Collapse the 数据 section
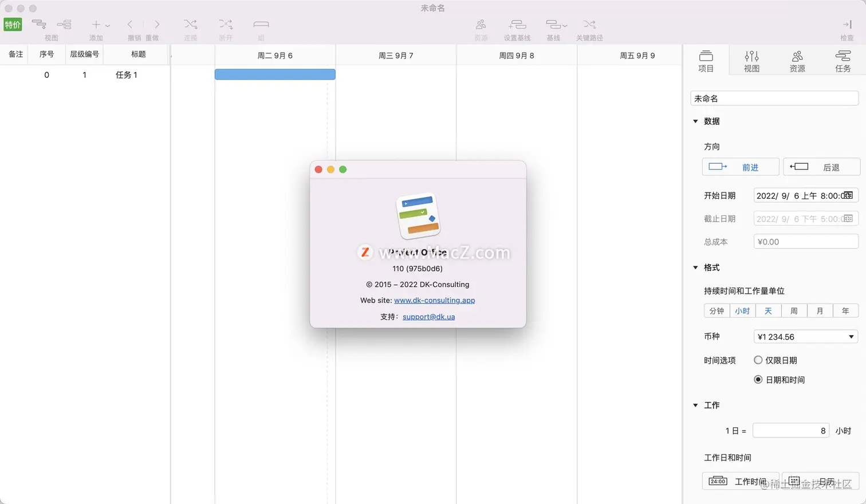866x504 pixels. pyautogui.click(x=695, y=121)
